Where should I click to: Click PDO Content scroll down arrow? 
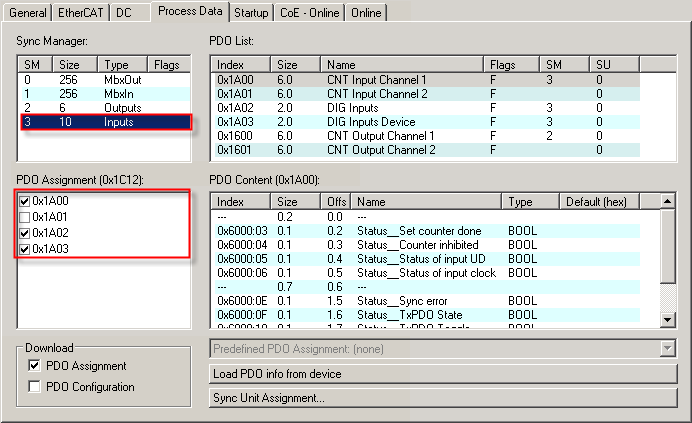(668, 319)
